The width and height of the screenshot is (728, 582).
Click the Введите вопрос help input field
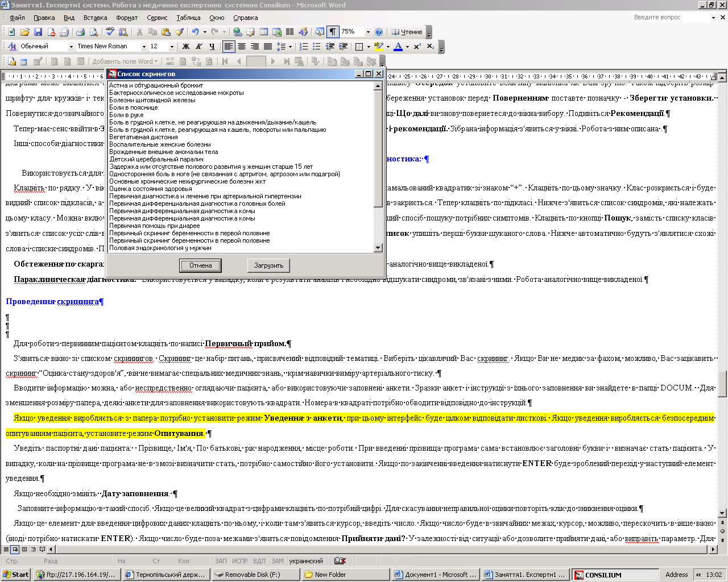click(x=670, y=18)
